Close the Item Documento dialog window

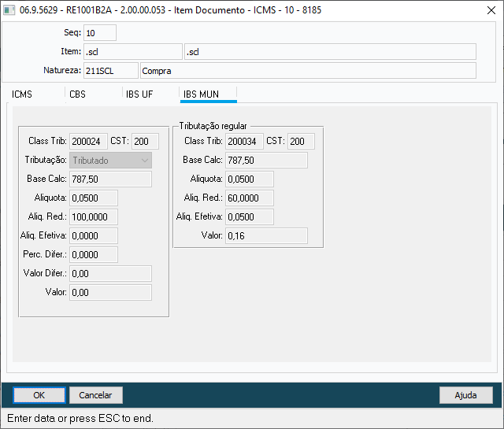pyautogui.click(x=491, y=10)
